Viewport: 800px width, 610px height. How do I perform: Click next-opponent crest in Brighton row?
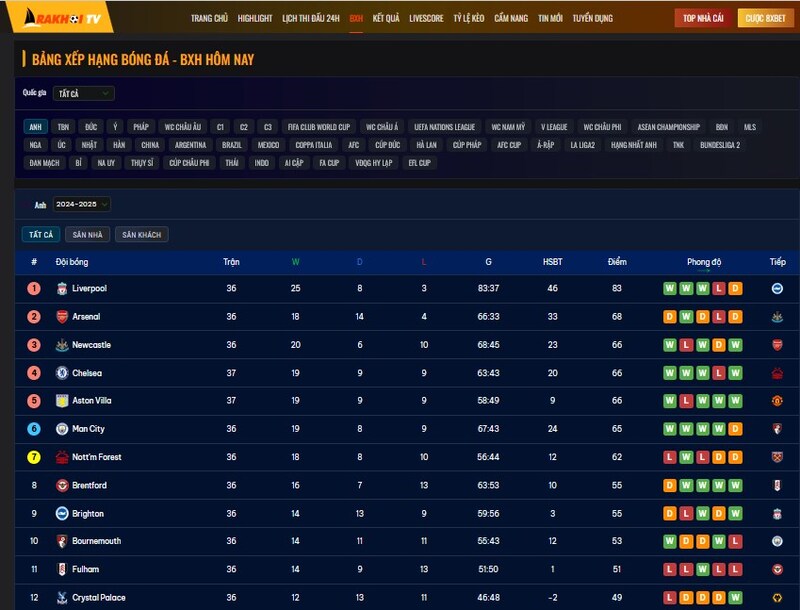(777, 514)
